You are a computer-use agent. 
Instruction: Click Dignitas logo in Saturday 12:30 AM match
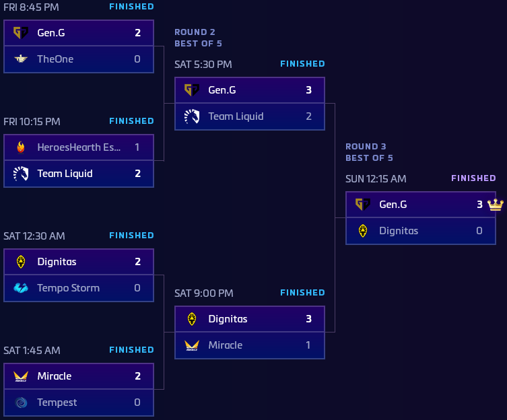click(x=21, y=261)
